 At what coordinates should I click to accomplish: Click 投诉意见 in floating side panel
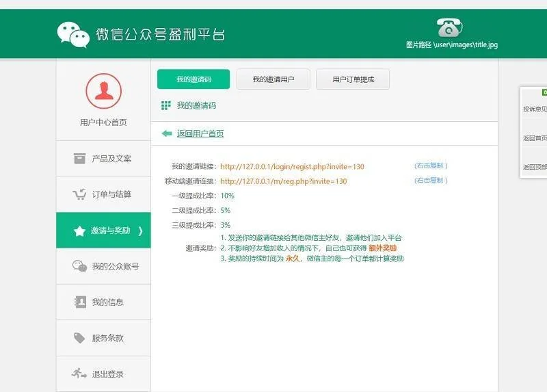535,109
